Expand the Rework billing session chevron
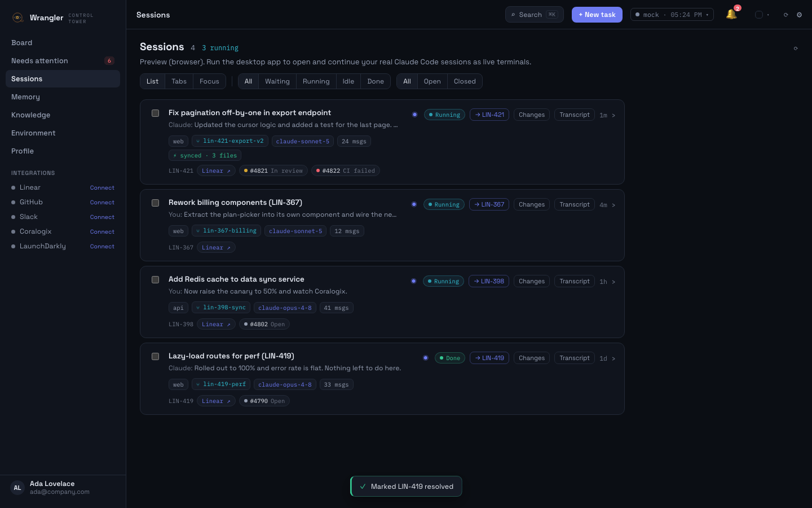The width and height of the screenshot is (812, 508). click(614, 205)
